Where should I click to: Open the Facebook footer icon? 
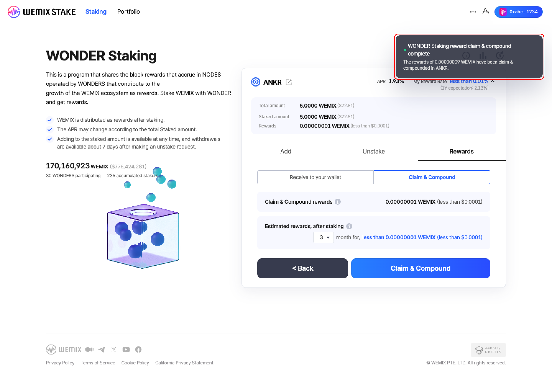[x=138, y=350]
